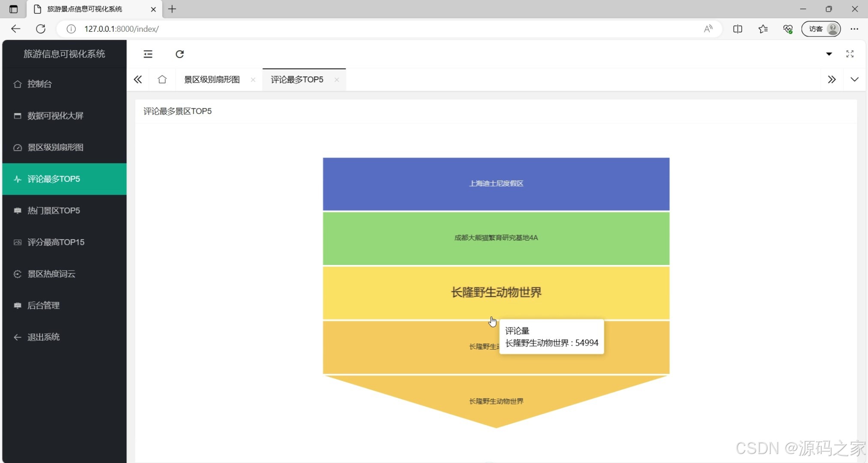The height and width of the screenshot is (463, 868).
Task: Click the left double-chevron to scroll tabs
Action: (x=138, y=79)
